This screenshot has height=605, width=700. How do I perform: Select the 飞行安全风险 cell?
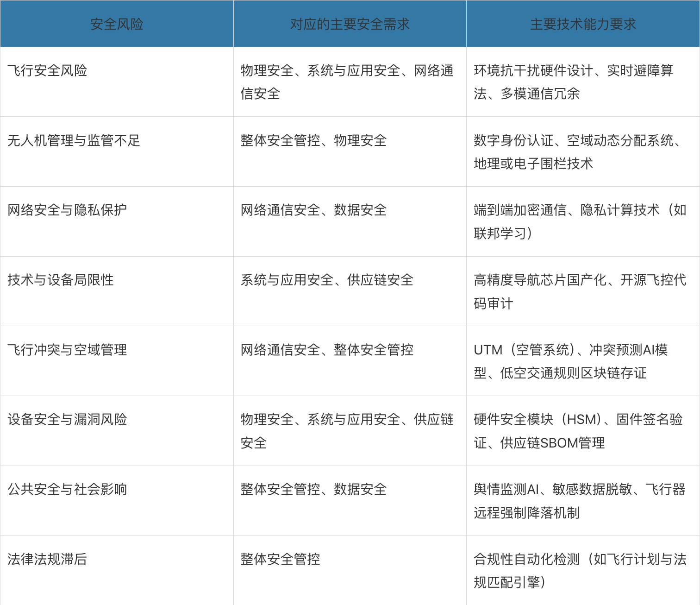tap(47, 70)
